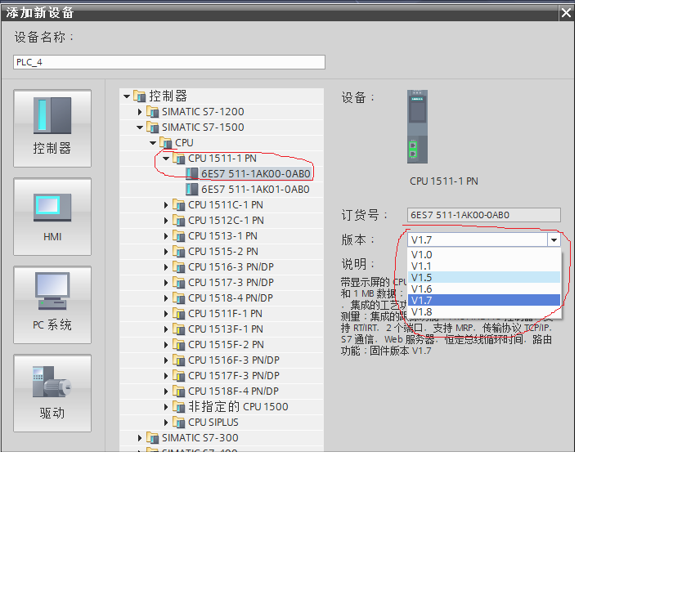The width and height of the screenshot is (700, 595).
Task: Click the CPU folder icon
Action: coord(166,143)
